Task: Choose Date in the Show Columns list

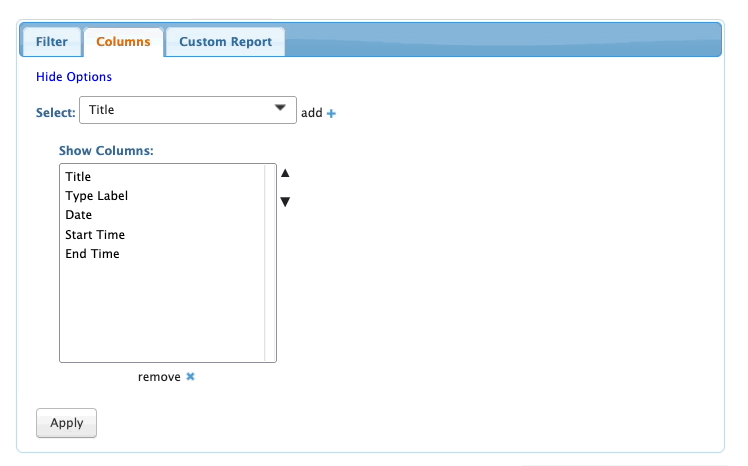Action: (x=79, y=215)
